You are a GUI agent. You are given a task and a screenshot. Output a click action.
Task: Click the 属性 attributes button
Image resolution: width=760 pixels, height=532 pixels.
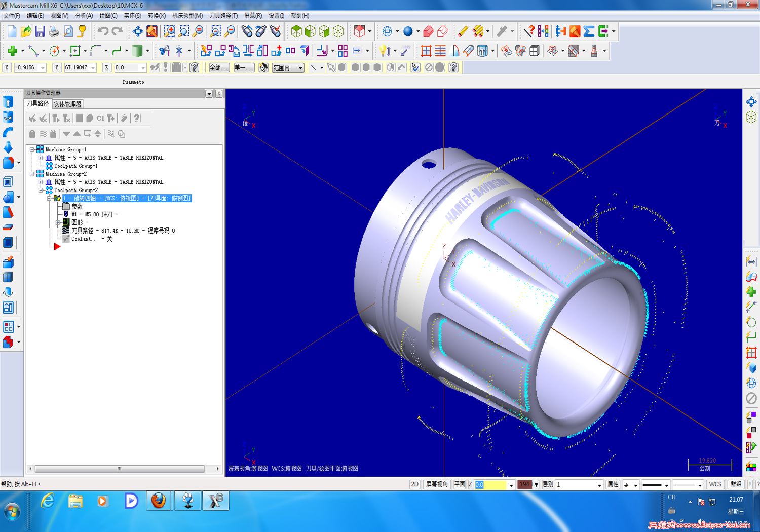coord(613,484)
